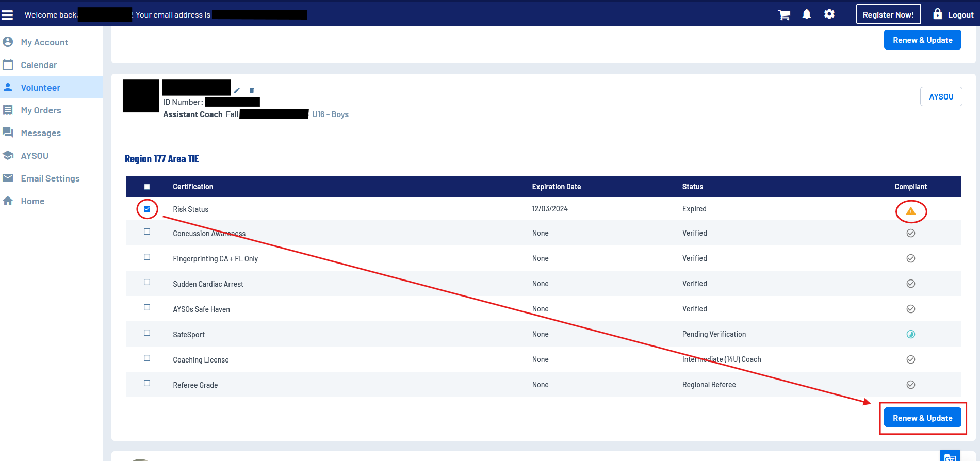Click the AYSOU button on volunteer card
Screen dimensions: 980x461
[941, 96]
